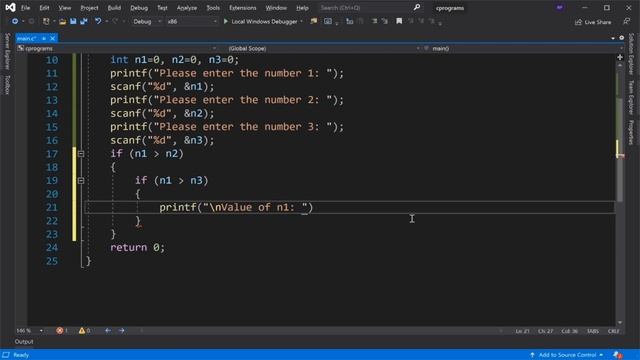Open the File menu
Screen dimensions: 640x360
tap(25, 8)
